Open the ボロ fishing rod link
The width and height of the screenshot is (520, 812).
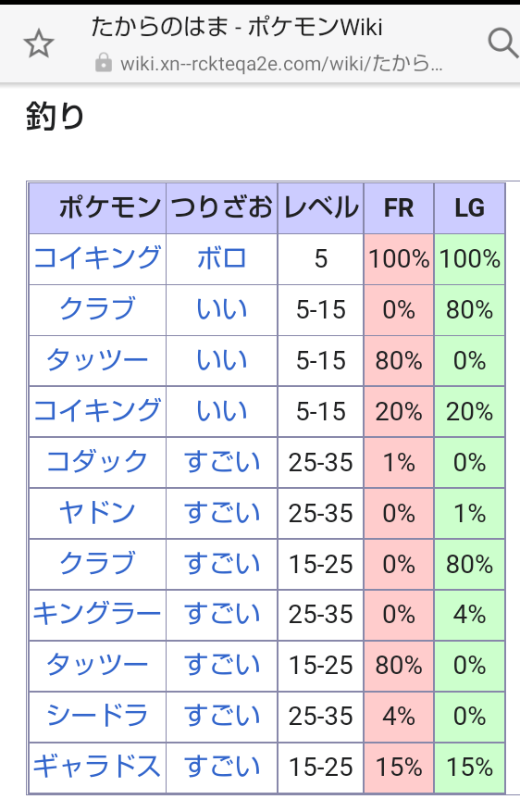[221, 258]
